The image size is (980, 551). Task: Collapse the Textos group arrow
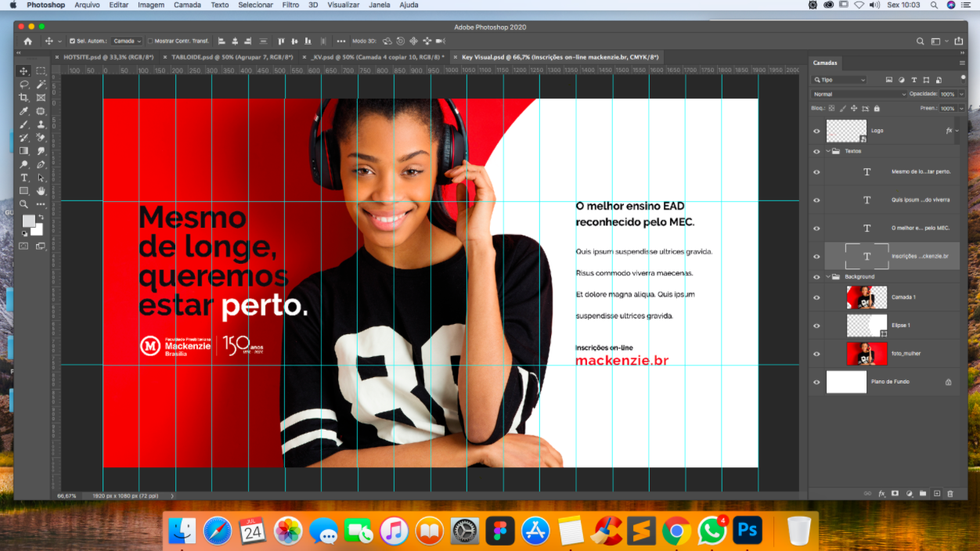828,151
